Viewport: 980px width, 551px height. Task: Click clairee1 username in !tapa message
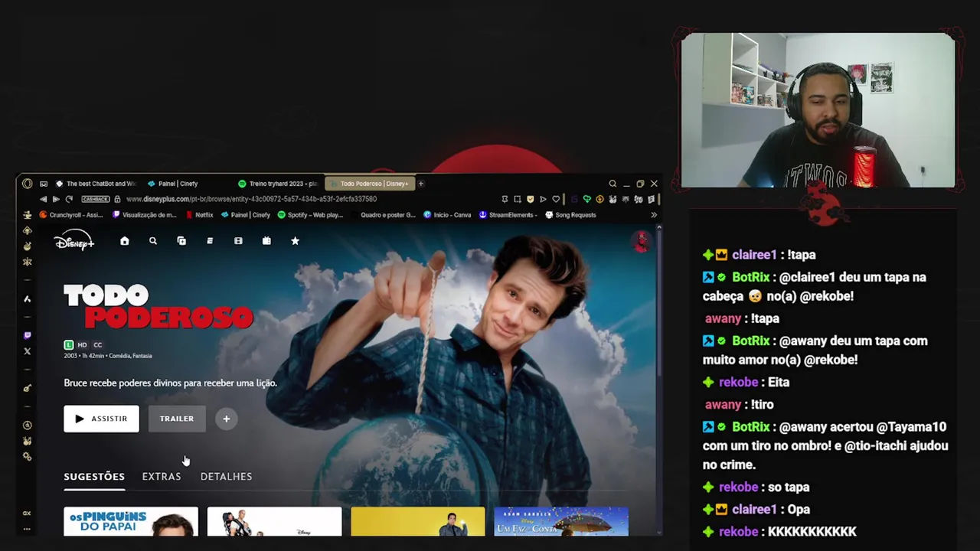pyautogui.click(x=754, y=255)
